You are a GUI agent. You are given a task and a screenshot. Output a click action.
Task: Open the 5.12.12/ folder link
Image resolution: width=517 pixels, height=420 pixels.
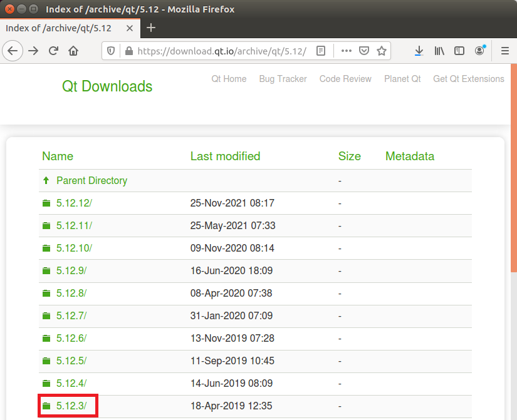click(x=74, y=203)
